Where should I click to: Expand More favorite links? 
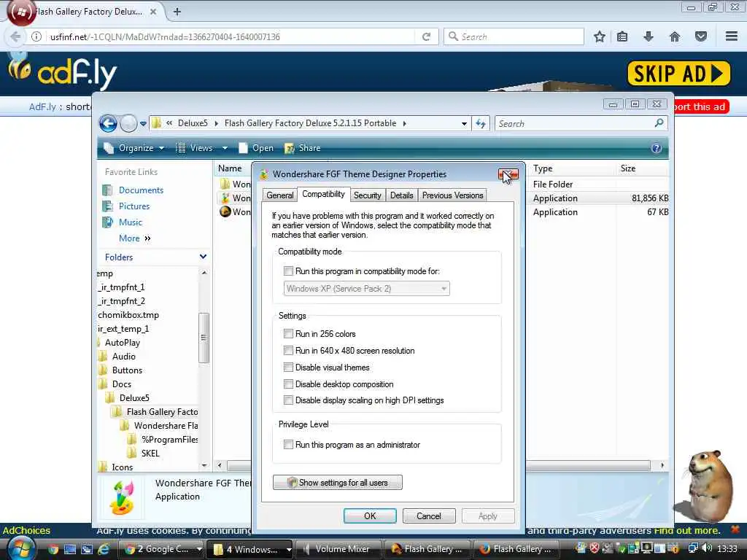coord(135,238)
